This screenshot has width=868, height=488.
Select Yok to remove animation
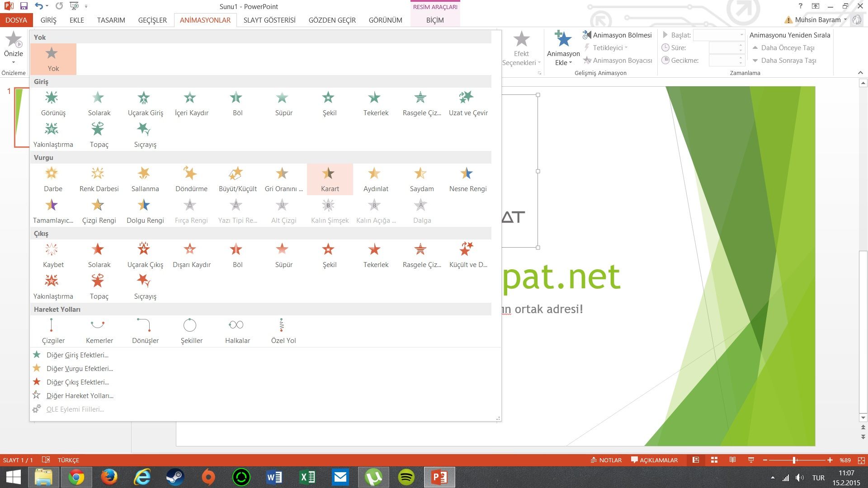53,59
